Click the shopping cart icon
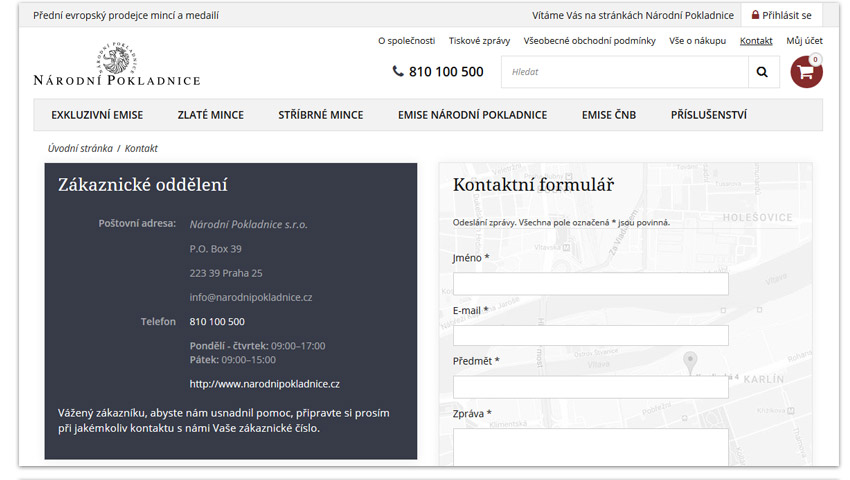The width and height of the screenshot is (850, 480). pyautogui.click(x=806, y=72)
